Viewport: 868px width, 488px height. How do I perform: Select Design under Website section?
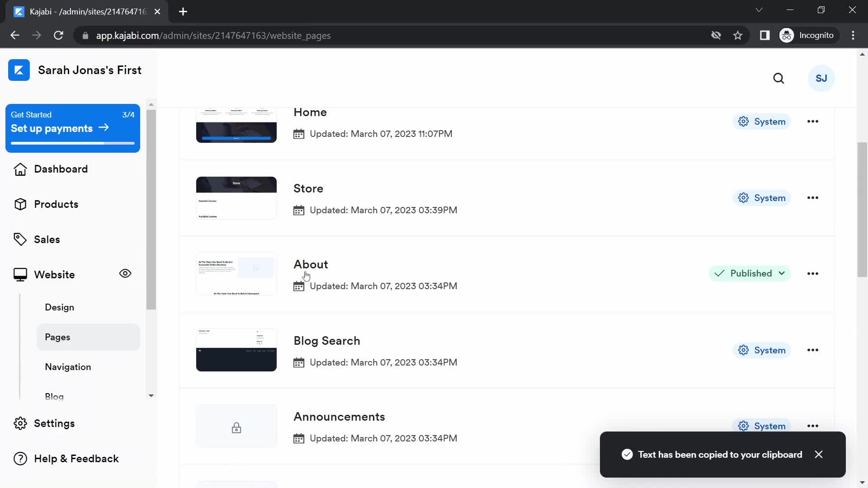point(60,307)
